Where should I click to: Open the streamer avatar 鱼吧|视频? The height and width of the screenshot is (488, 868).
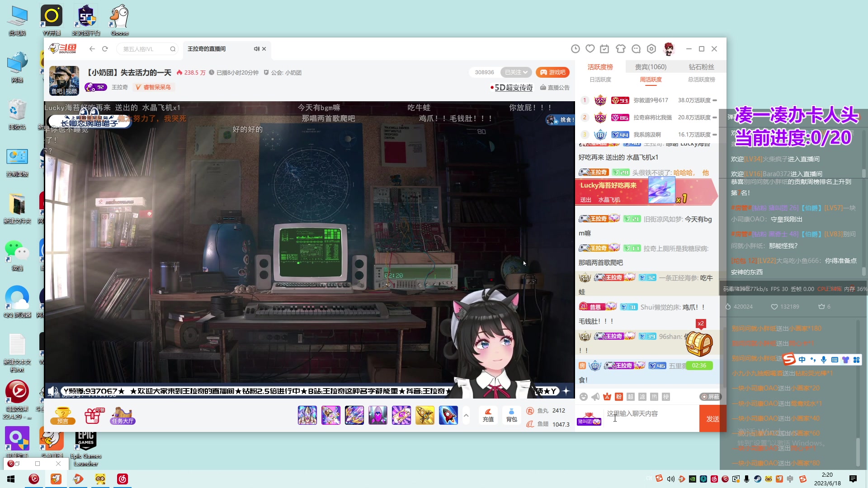point(64,81)
